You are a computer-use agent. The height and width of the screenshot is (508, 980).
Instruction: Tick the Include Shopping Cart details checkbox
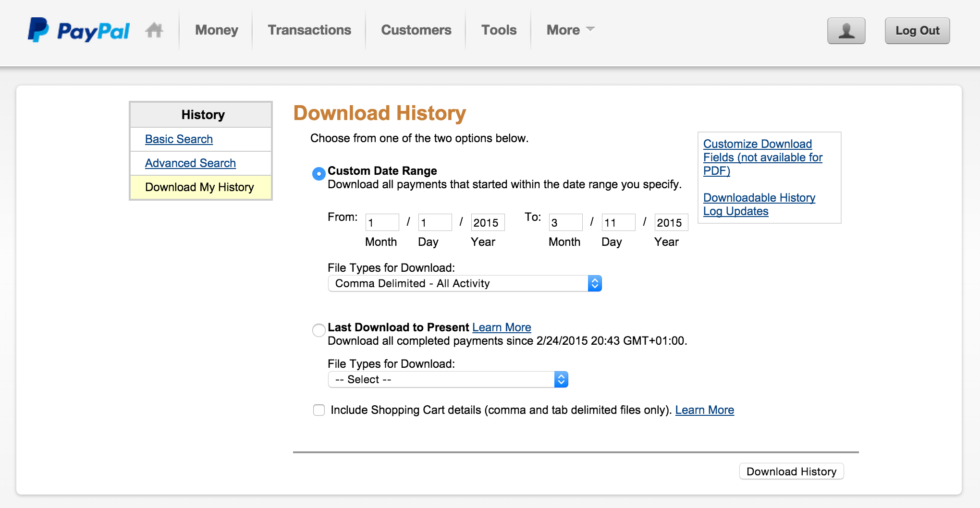[319, 410]
